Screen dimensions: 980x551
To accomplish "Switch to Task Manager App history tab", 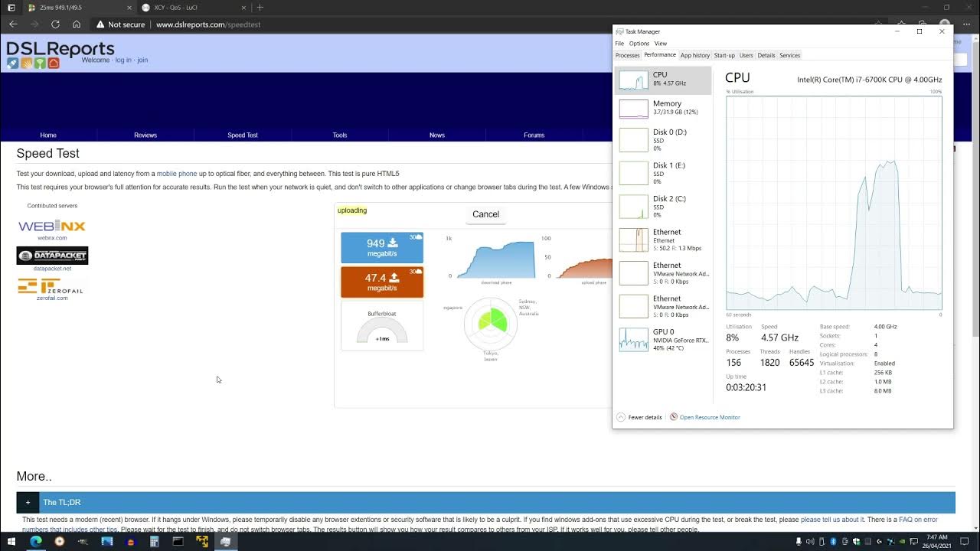I will click(695, 55).
